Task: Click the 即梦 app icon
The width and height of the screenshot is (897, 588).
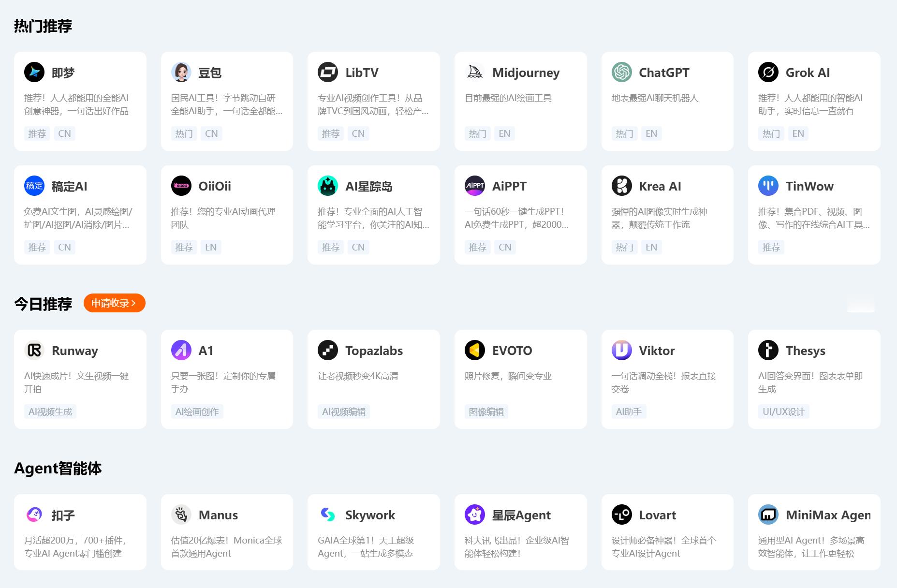Action: 34,72
